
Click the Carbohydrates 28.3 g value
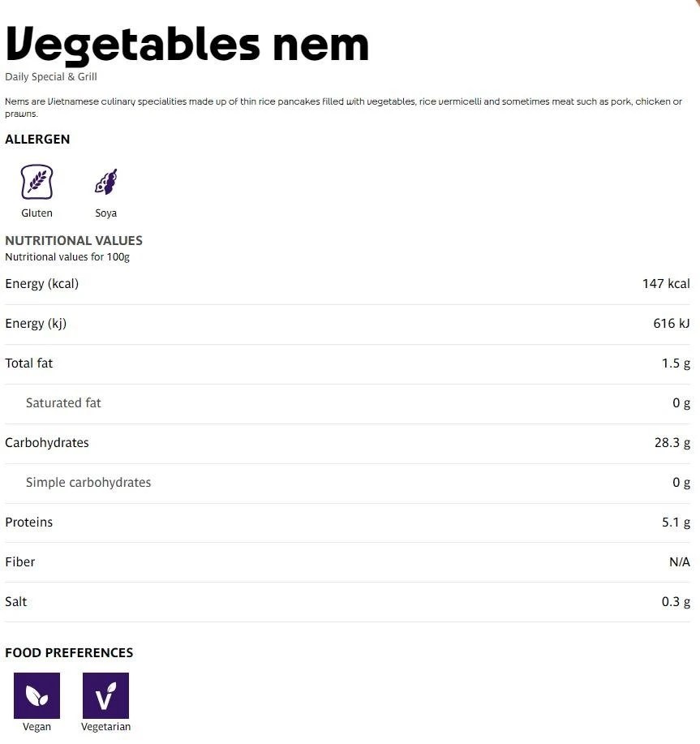point(672,443)
